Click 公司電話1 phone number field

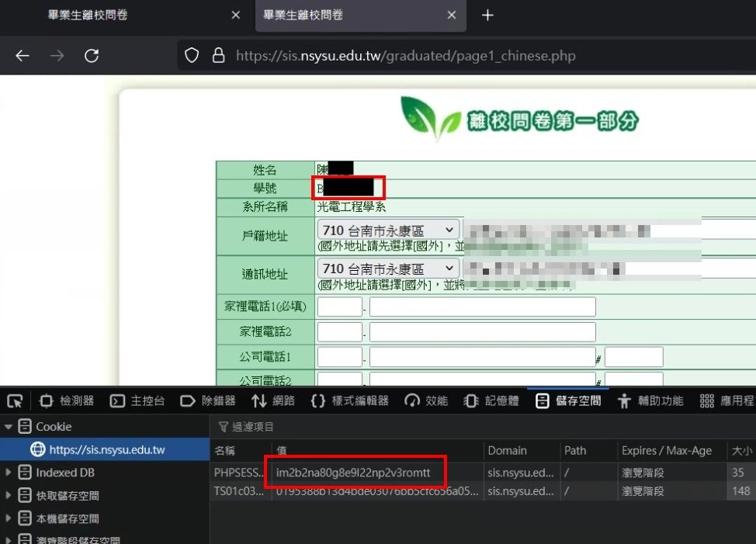(483, 357)
